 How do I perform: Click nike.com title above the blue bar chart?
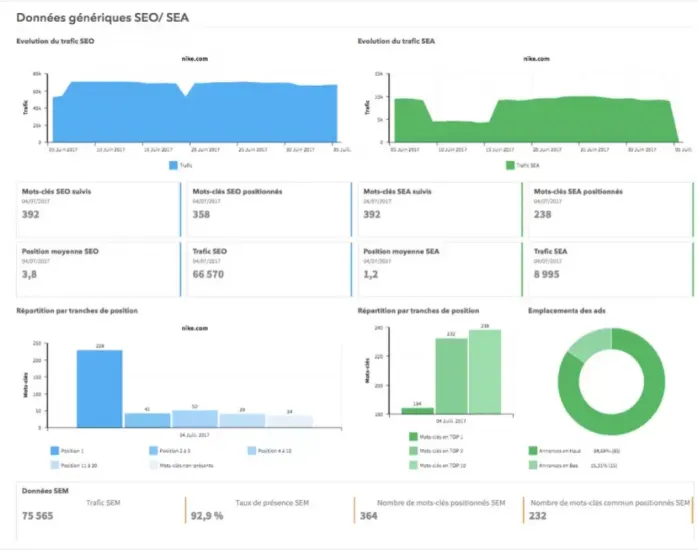pos(195,328)
